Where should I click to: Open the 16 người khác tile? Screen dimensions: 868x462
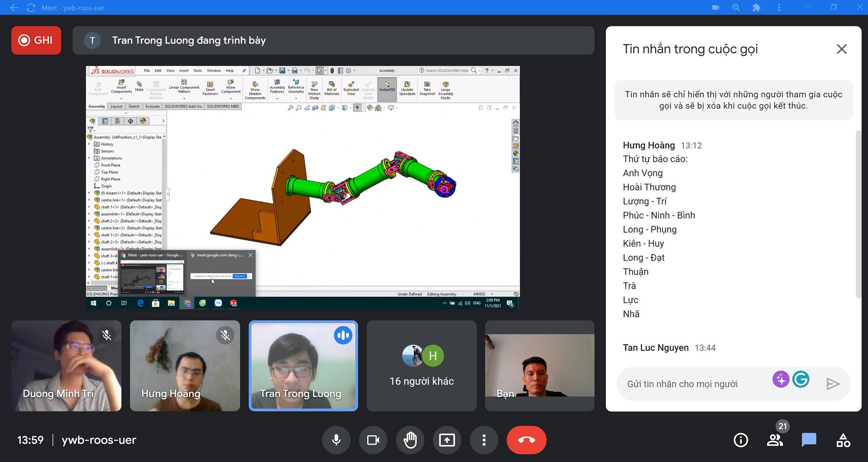pyautogui.click(x=422, y=366)
